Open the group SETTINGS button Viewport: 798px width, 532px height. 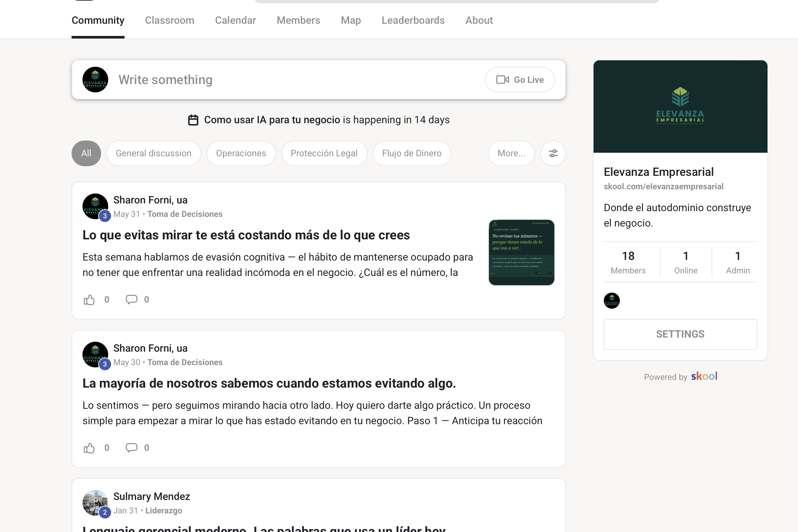pos(680,334)
